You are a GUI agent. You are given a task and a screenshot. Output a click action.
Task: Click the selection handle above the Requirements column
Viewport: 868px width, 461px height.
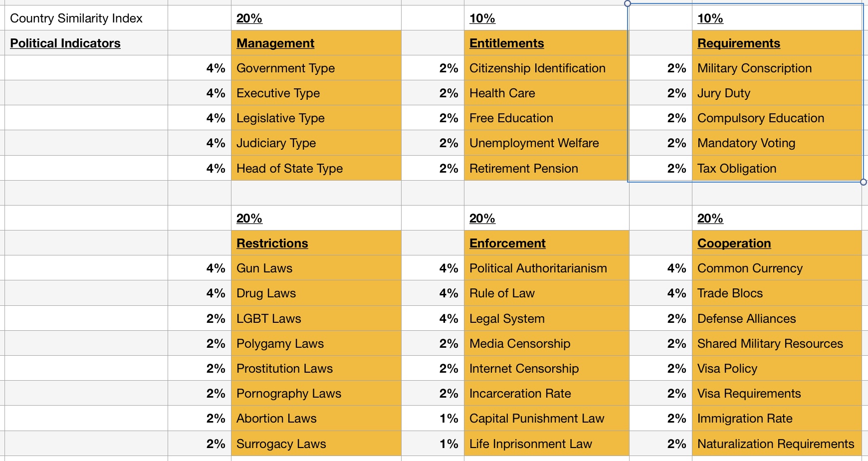click(627, 3)
